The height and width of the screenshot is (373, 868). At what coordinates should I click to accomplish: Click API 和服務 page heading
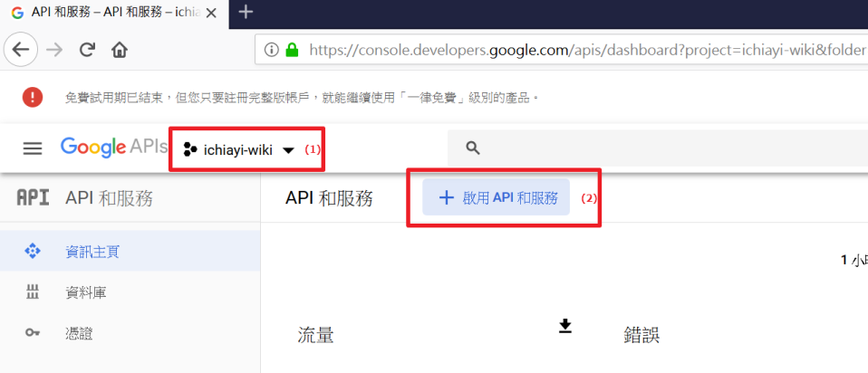point(330,198)
